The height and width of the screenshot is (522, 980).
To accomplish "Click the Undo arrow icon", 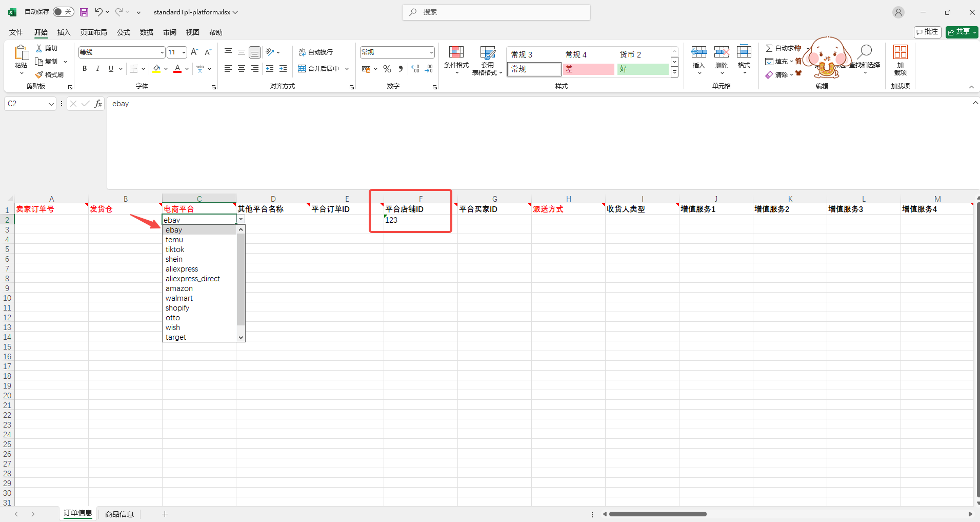I will click(98, 12).
